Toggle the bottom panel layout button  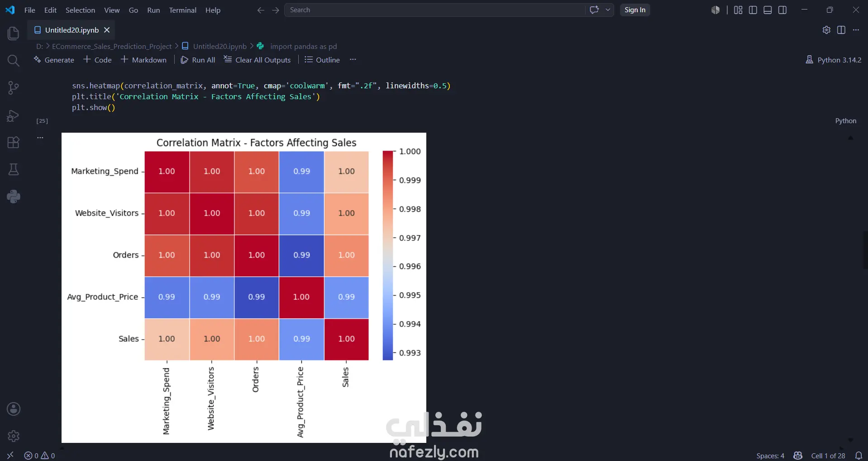point(768,10)
